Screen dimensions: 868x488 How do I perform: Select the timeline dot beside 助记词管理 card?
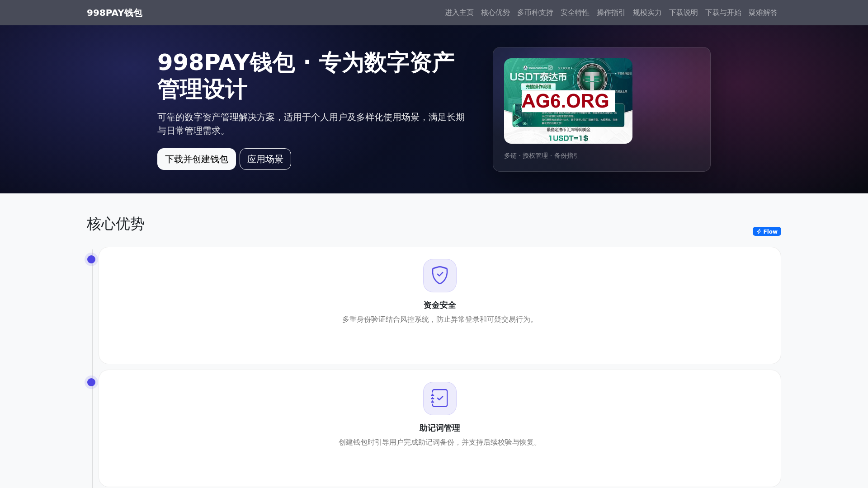click(x=91, y=382)
